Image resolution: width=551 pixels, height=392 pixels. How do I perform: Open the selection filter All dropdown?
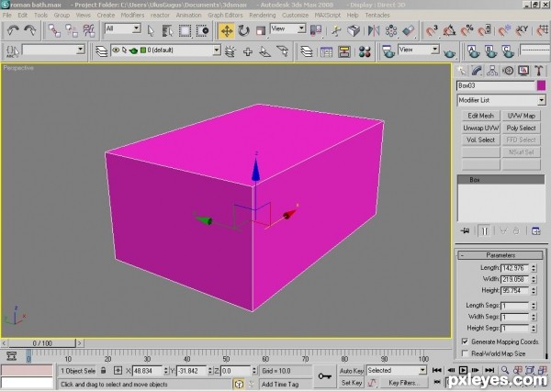(123, 28)
